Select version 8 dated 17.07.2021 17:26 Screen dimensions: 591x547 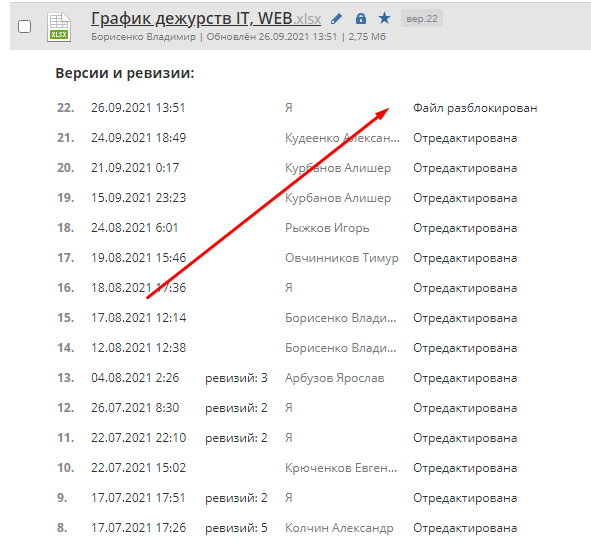[x=138, y=528]
